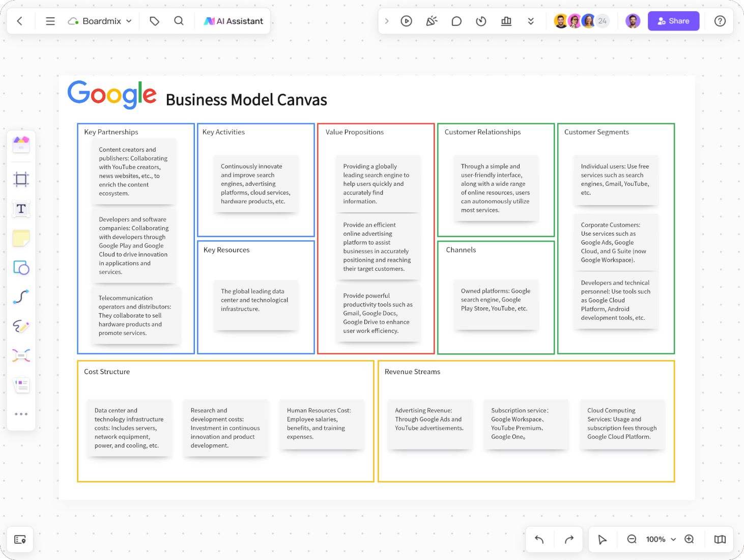Select the Telecommunication operators note
744x560 pixels.
pyautogui.click(x=136, y=316)
